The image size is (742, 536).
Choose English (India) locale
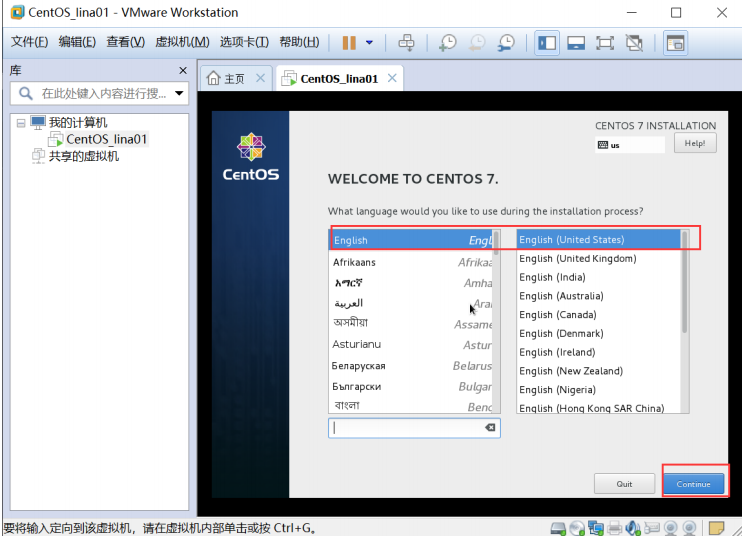[599, 277]
